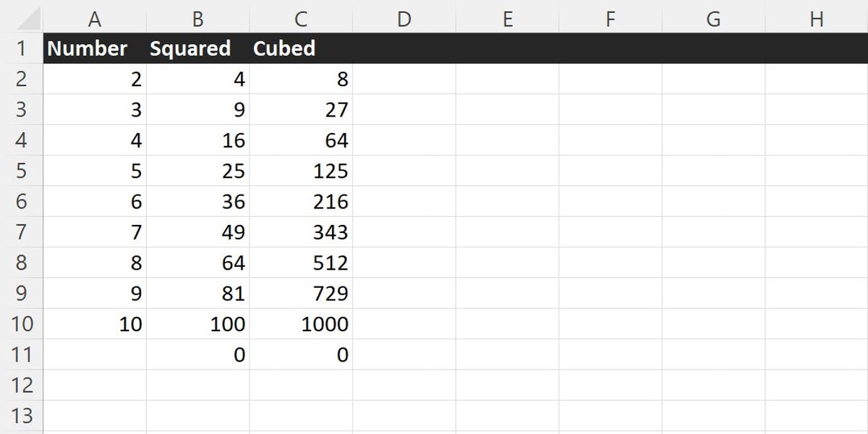The width and height of the screenshot is (868, 434).
Task: Click the Cubed header cell
Action: pos(301,48)
